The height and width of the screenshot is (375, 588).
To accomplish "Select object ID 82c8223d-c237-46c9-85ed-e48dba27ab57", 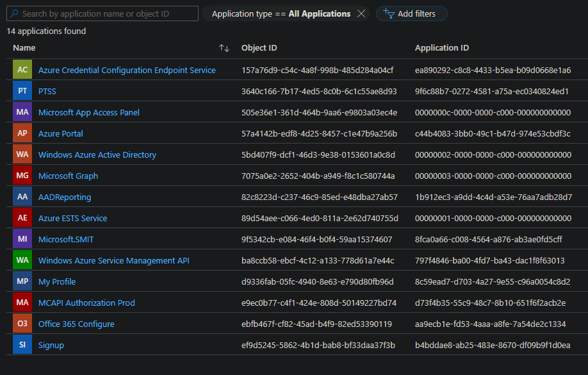I will click(320, 197).
